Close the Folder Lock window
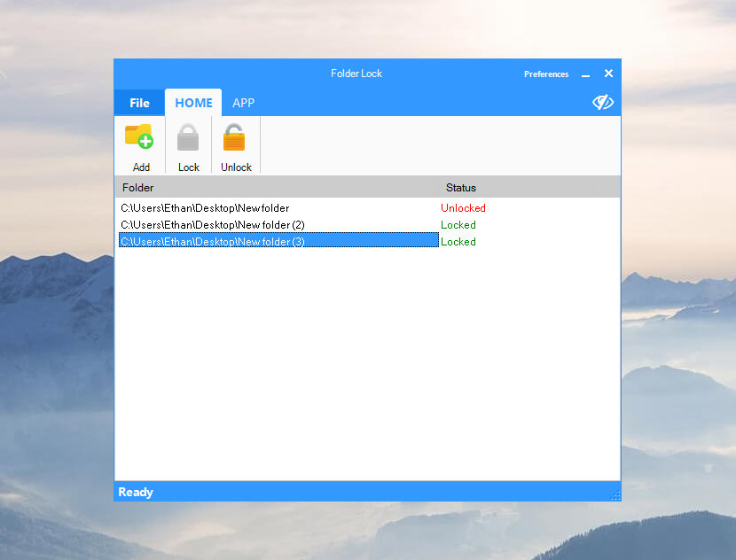This screenshot has width=736, height=560. pos(608,74)
